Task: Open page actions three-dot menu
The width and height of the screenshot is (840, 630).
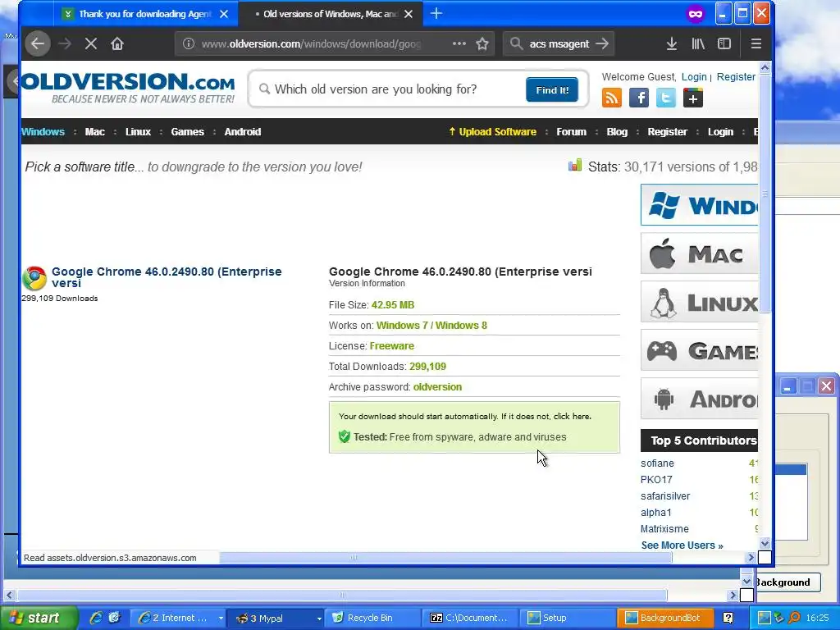Action: (x=459, y=44)
